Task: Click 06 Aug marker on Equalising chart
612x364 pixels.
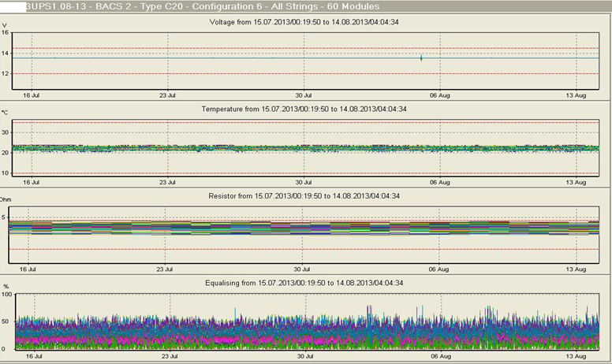Action: pyautogui.click(x=439, y=355)
